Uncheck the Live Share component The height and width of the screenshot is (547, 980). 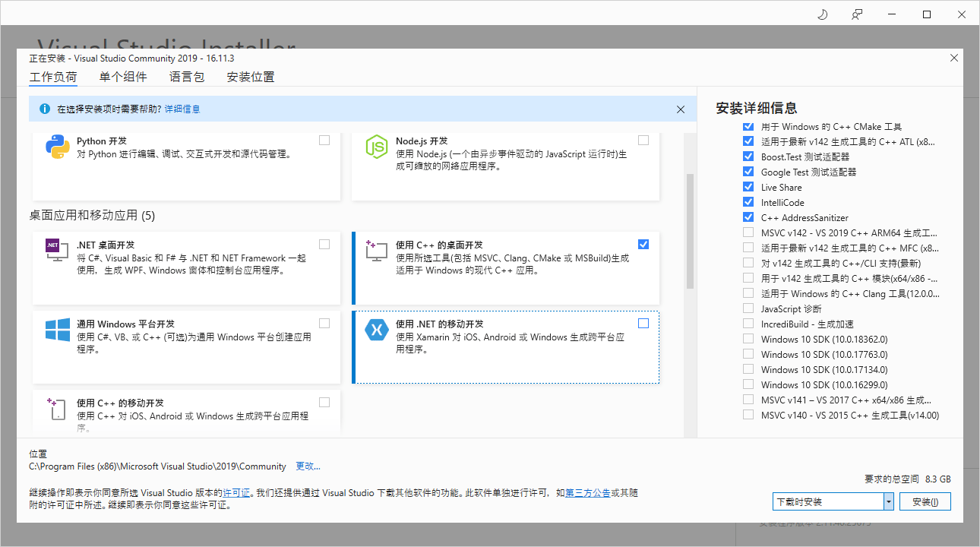(748, 187)
